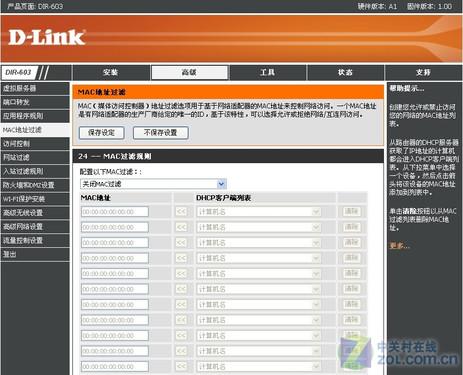This screenshot has width=463, height=375.
Task: Click the << copy arrow in third MAC row
Action: tap(181, 242)
